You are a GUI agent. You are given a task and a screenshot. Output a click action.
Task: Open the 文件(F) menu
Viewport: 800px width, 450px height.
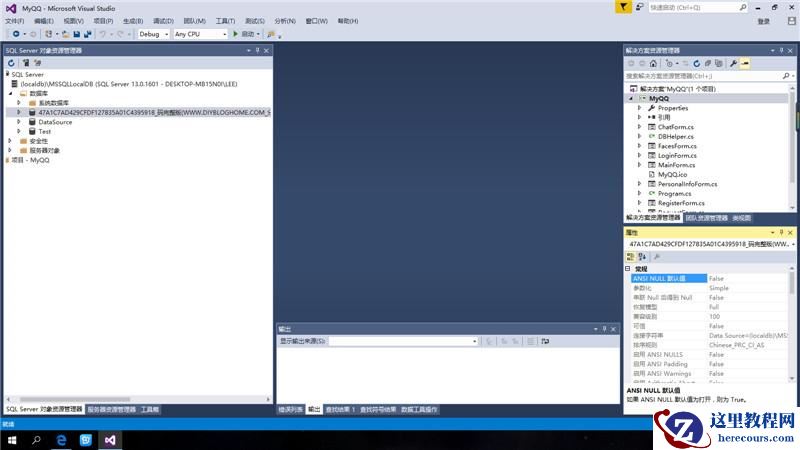14,21
